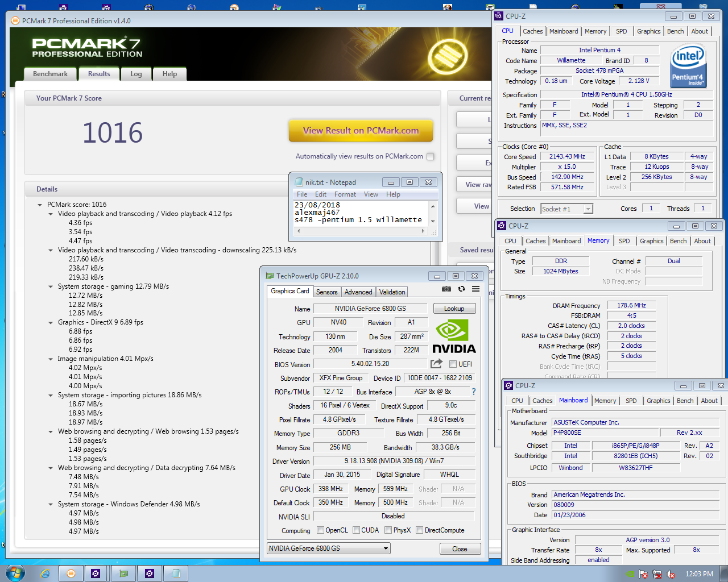Collapse System storage importing pictures node
This screenshot has height=582, width=728.
coord(51,395)
